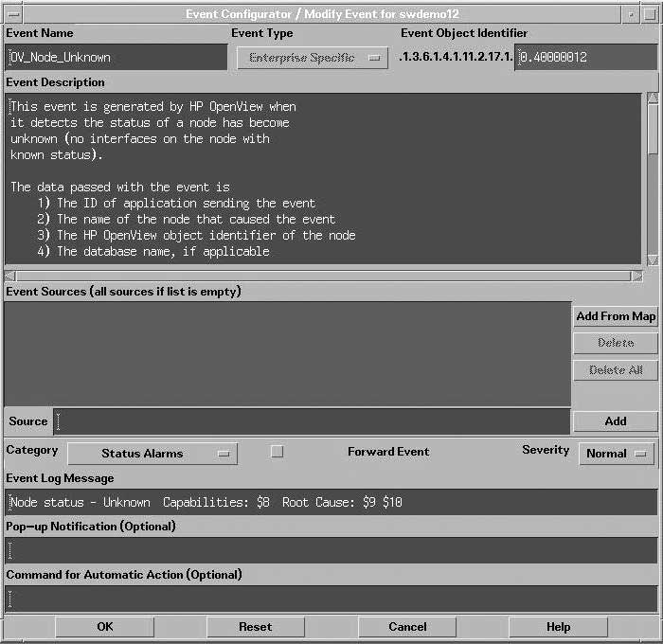Click the description horizontal scrollbar track
This screenshot has height=644, width=663.
323,277
